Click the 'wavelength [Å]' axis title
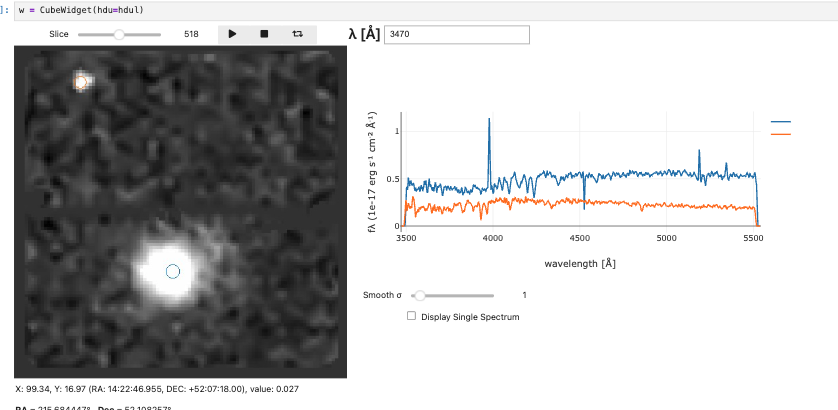This screenshot has height=410, width=838. [x=580, y=264]
